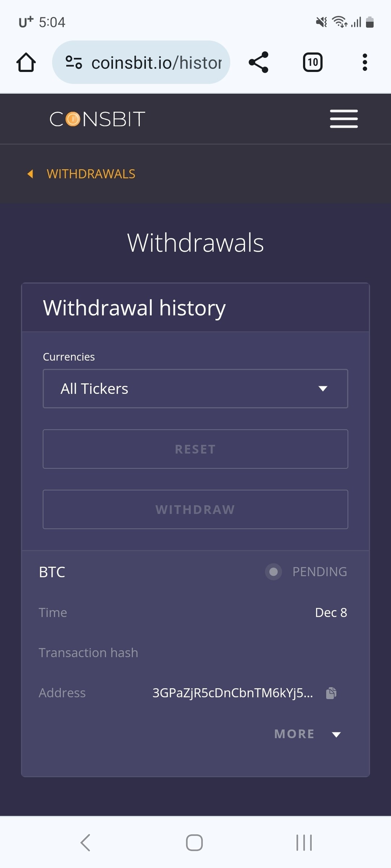The height and width of the screenshot is (868, 391).
Task: Tap the PENDING status indicator dot
Action: coord(273,572)
